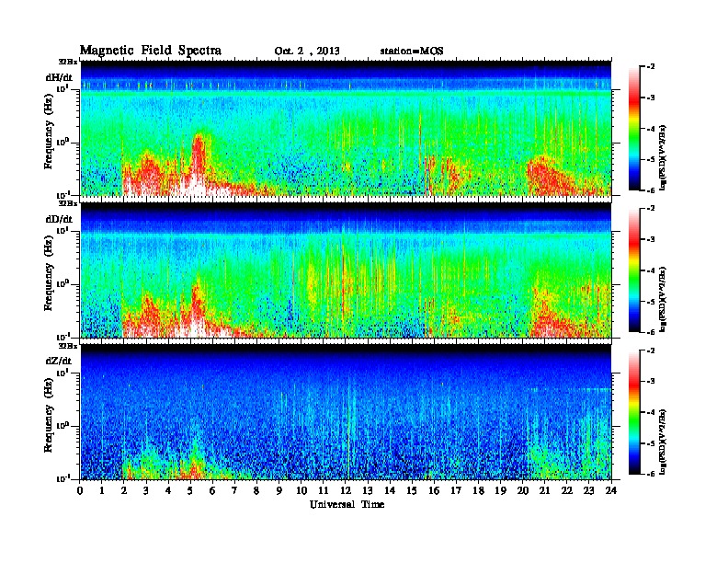Image resolution: width=728 pixels, height=563 pixels.
Task: Click hour 23 on the time axis
Action: point(589,491)
